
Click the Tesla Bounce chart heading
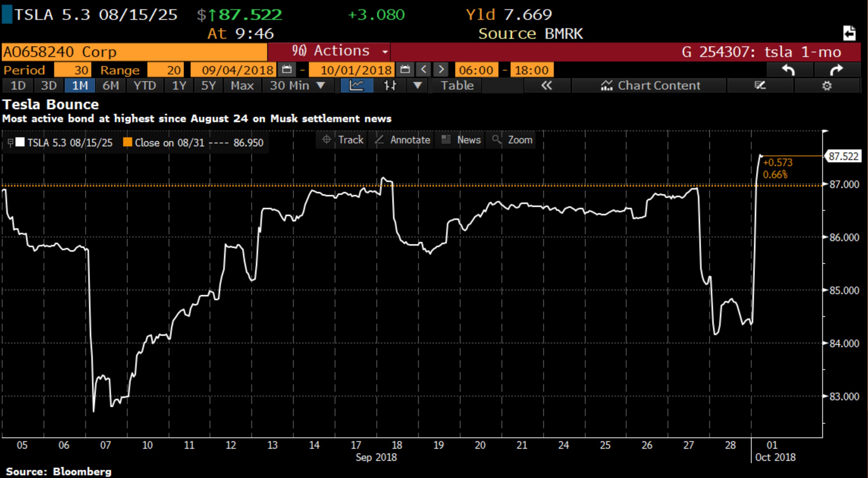(x=51, y=105)
